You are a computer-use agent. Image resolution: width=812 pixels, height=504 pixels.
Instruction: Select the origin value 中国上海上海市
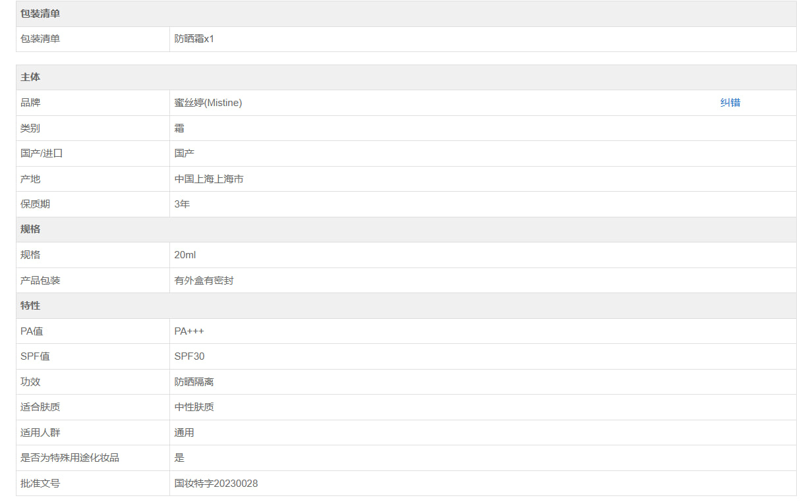coord(209,179)
